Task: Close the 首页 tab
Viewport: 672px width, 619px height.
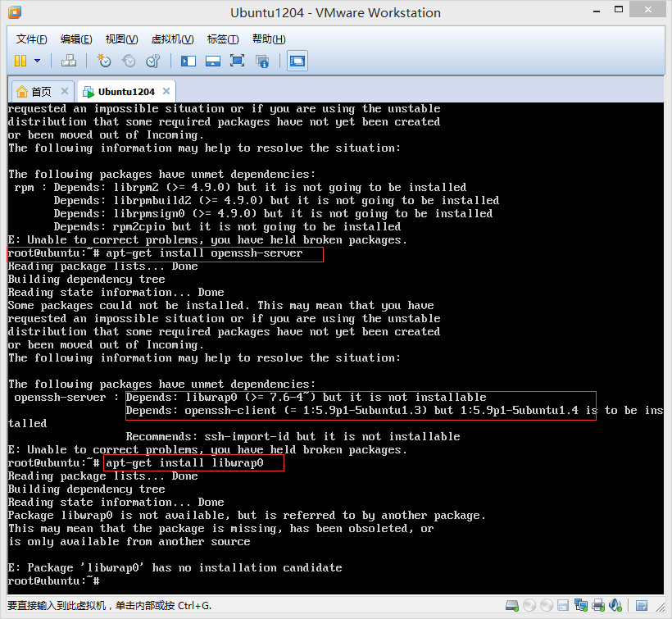Action: 65,91
